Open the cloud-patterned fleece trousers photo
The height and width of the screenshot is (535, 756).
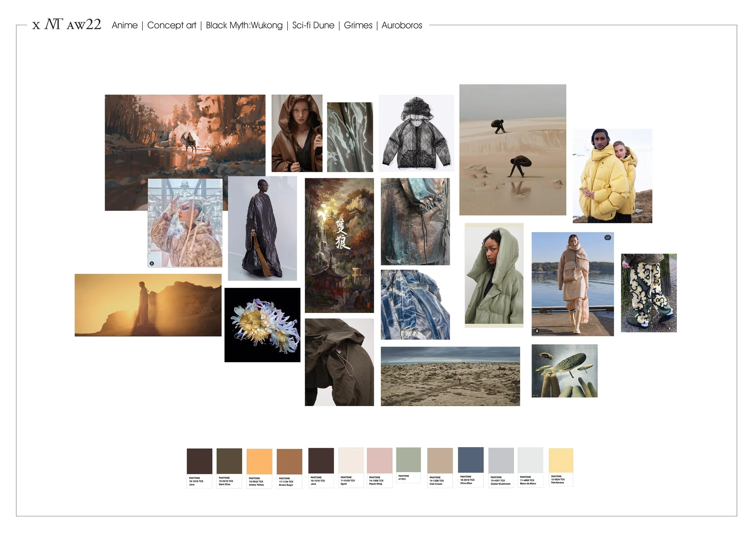649,293
